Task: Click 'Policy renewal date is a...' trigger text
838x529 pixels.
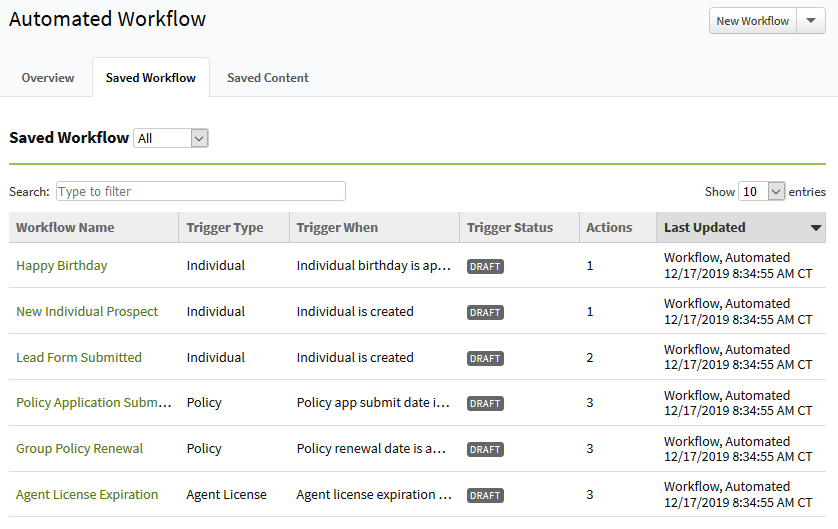Action: pyautogui.click(x=371, y=448)
